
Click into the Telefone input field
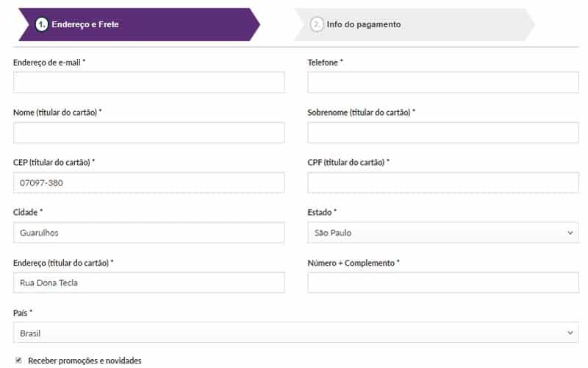click(443, 82)
